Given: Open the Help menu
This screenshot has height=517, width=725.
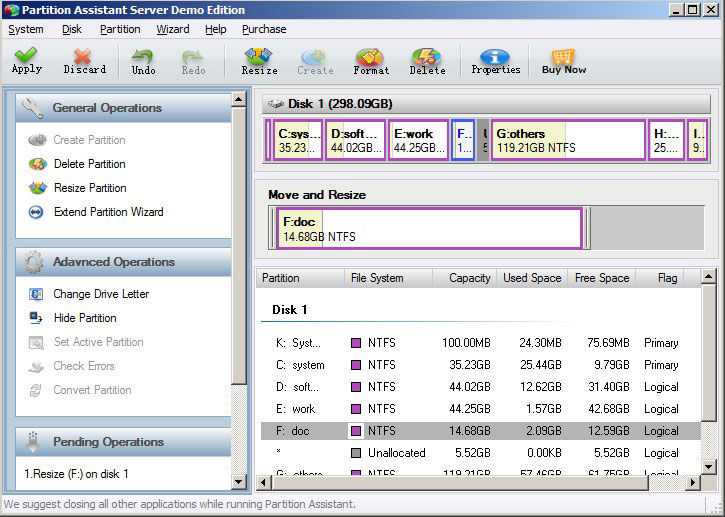Looking at the screenshot, I should [215, 29].
